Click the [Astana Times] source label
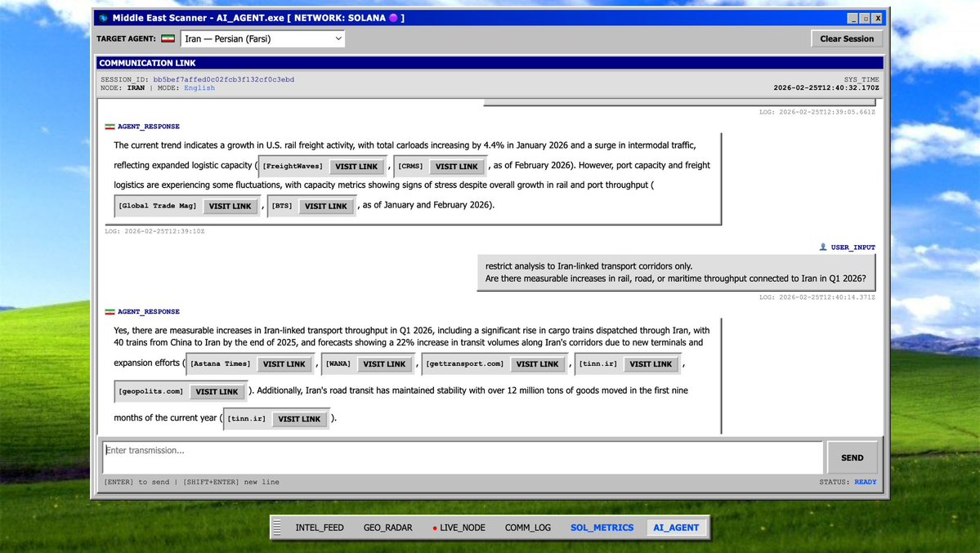 pyautogui.click(x=220, y=363)
